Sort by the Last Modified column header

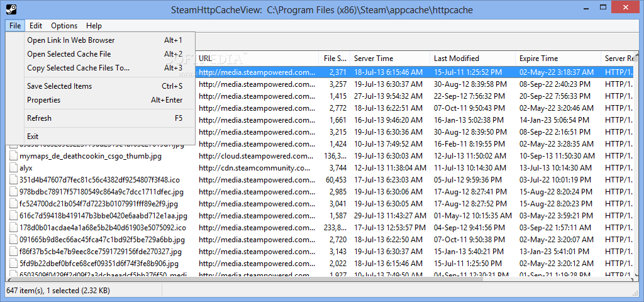(473, 59)
